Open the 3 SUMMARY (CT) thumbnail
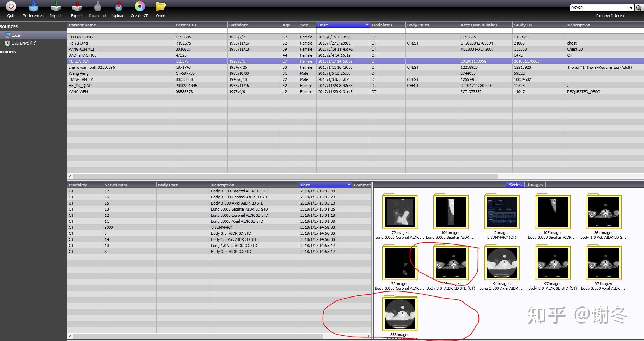 pyautogui.click(x=502, y=212)
